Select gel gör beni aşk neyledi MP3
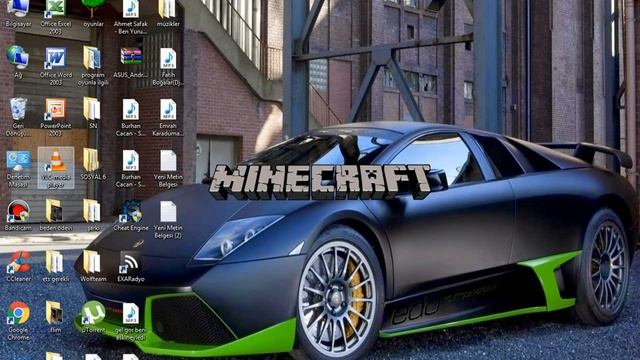Image resolution: width=640 pixels, height=360 pixels. 131,322
